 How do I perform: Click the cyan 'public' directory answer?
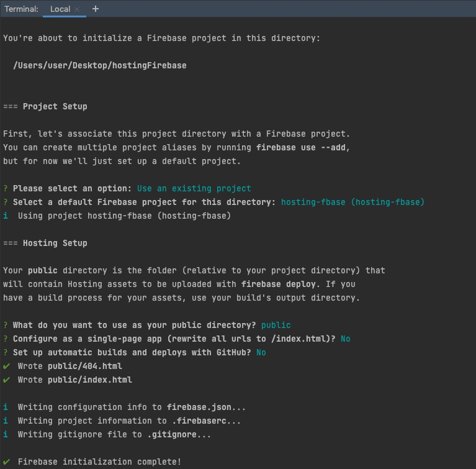(x=276, y=326)
